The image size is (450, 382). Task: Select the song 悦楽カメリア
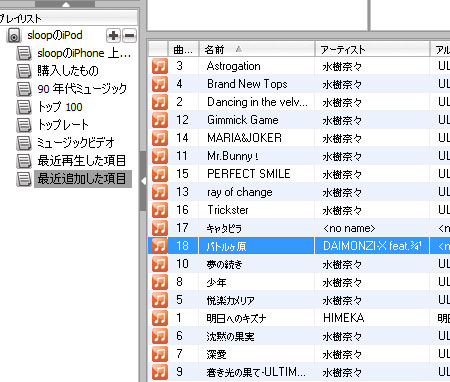[230, 300]
